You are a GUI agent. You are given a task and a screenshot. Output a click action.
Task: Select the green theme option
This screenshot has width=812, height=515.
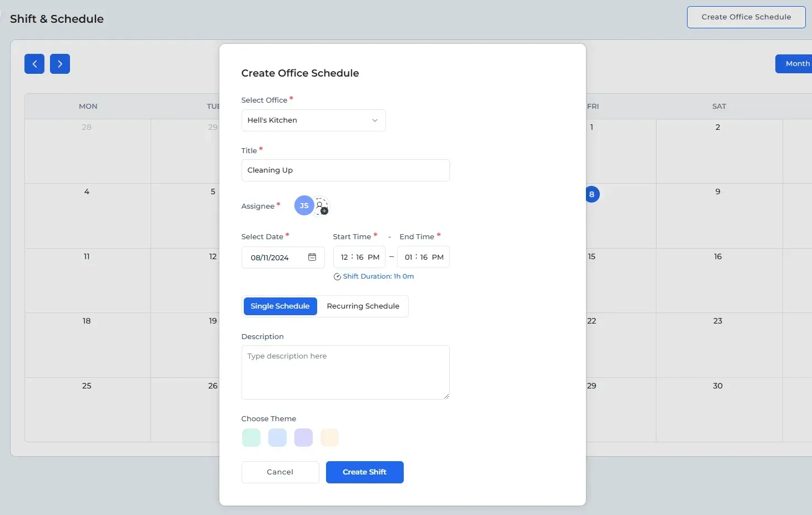pos(251,437)
